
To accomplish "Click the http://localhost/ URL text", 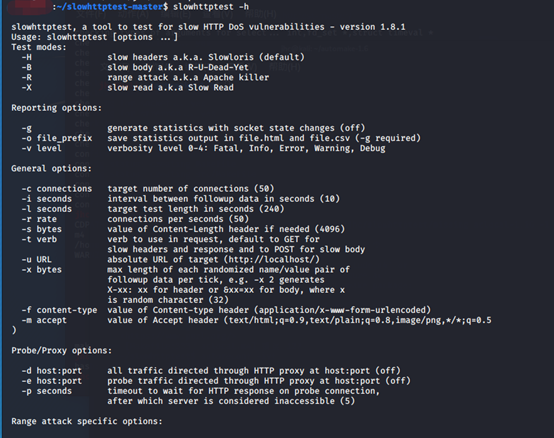I will click(272, 260).
